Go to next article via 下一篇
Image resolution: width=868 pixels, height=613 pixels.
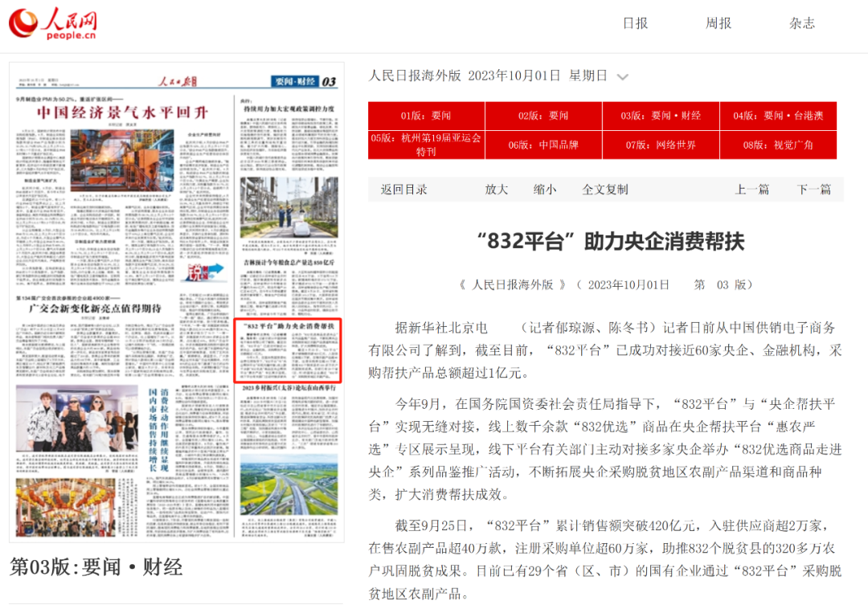(x=813, y=190)
